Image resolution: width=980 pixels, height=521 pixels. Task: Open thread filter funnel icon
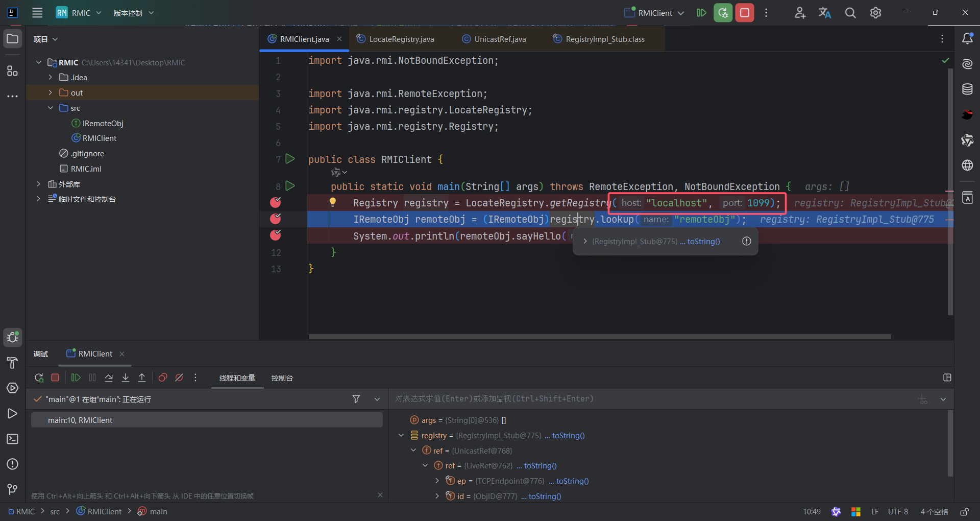click(x=356, y=399)
